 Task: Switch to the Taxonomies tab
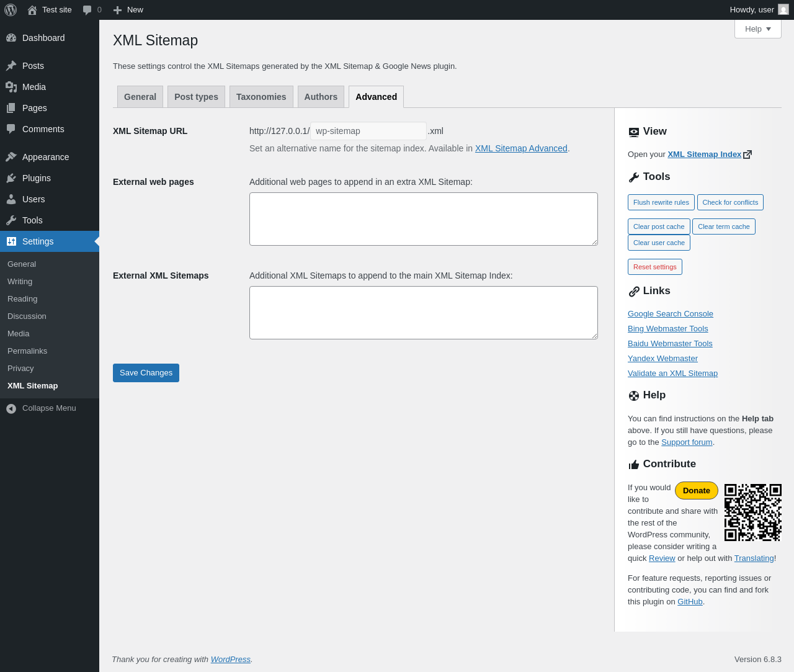click(x=261, y=97)
